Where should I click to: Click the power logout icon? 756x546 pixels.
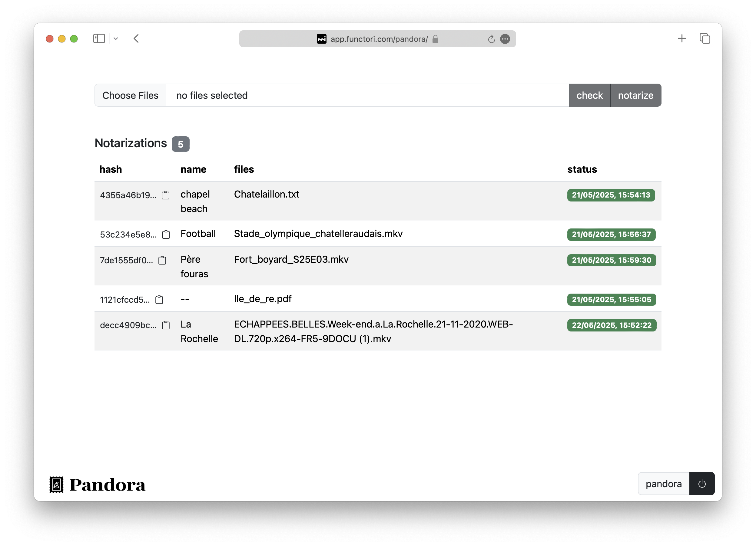tap(702, 484)
